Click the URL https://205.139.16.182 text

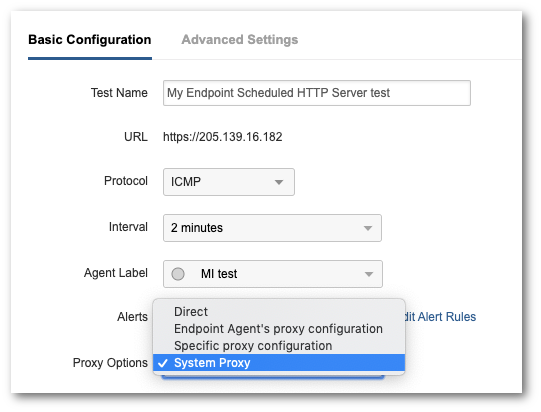click(x=223, y=137)
